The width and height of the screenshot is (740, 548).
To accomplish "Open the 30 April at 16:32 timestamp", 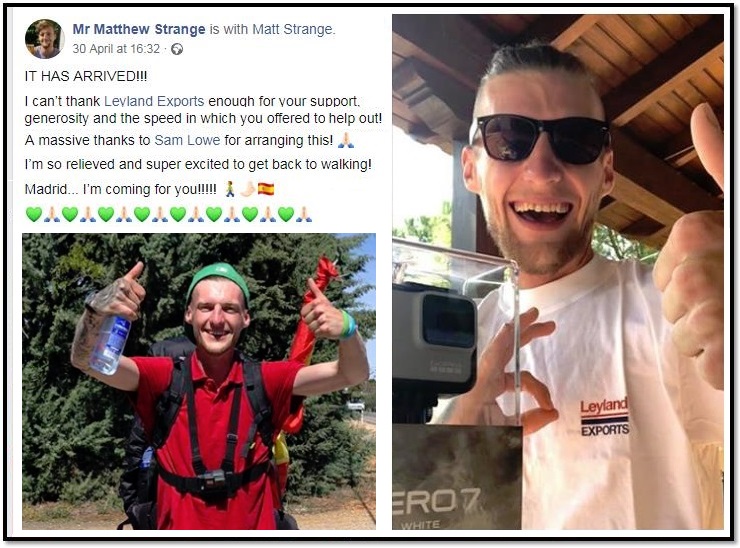I will coord(116,49).
